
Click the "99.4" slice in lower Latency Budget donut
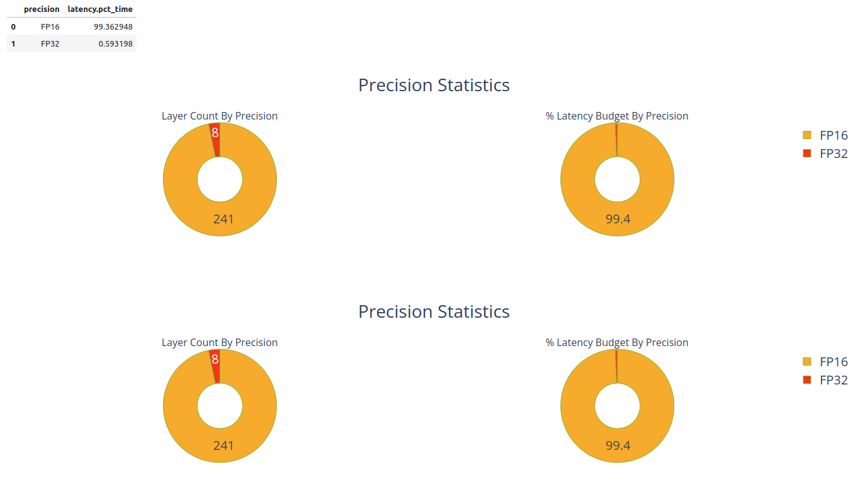coord(618,445)
